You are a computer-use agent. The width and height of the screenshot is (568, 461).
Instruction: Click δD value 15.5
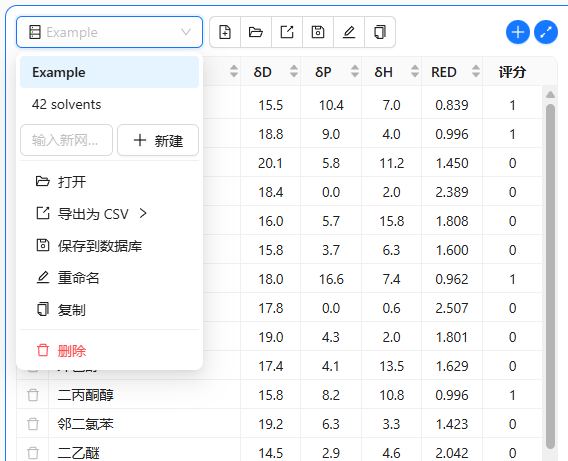pos(271,105)
